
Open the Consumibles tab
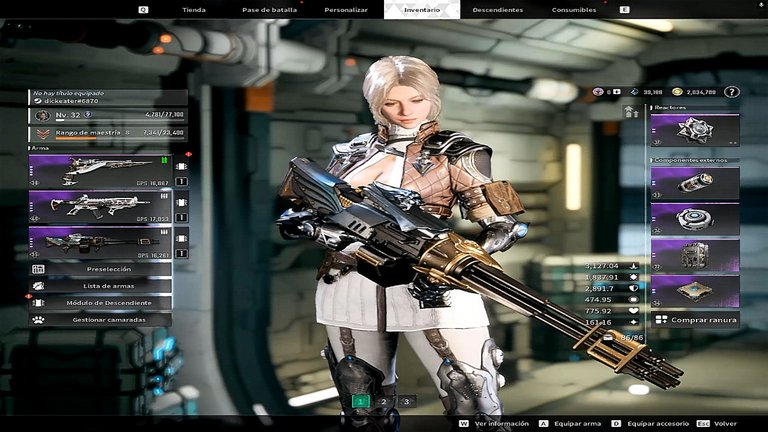(x=574, y=10)
